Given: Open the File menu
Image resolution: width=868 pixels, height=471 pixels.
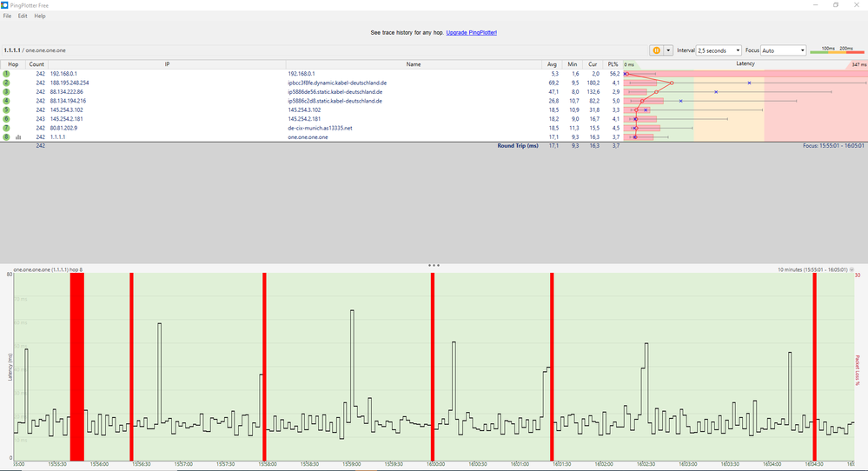Looking at the screenshot, I should [7, 16].
